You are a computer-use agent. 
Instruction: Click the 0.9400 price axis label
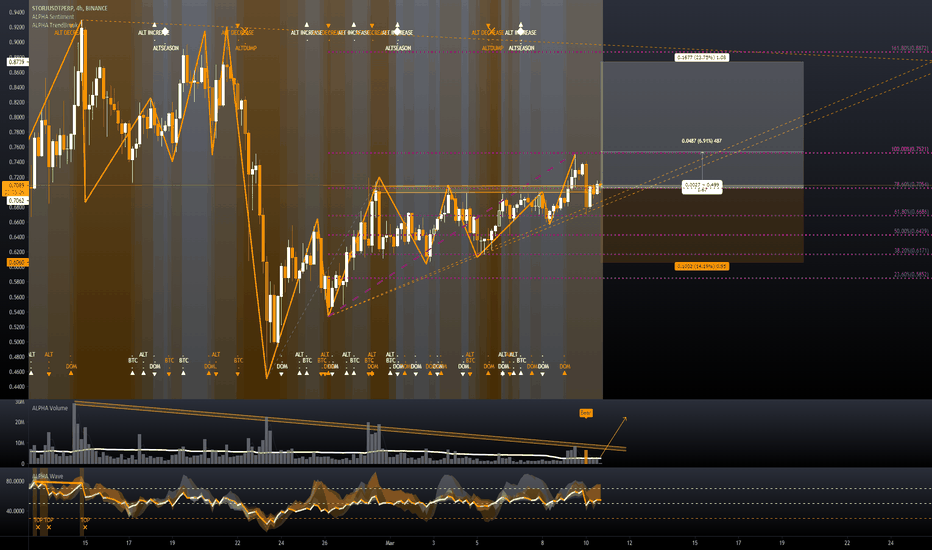[x=17, y=12]
